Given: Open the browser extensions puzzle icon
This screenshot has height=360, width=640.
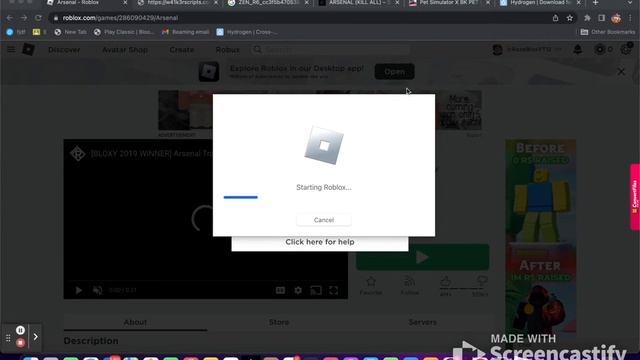Looking at the screenshot, I should [587, 18].
